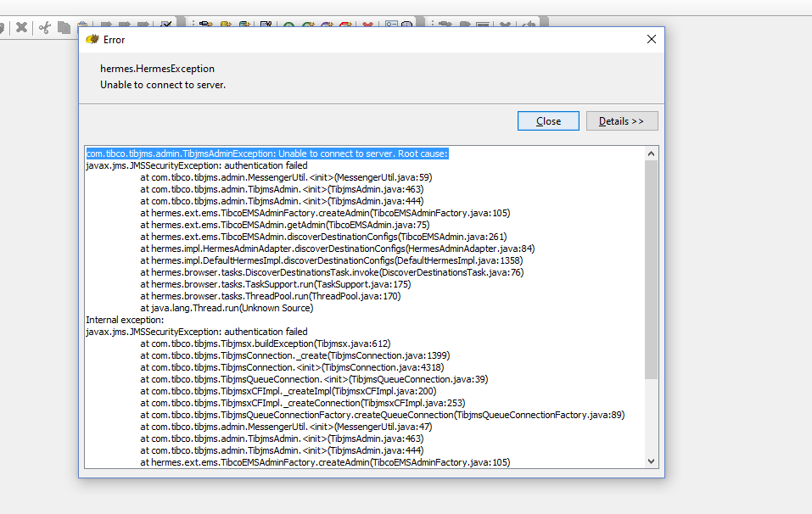Click the 'hermes.HermesException' heading text

pyautogui.click(x=158, y=69)
